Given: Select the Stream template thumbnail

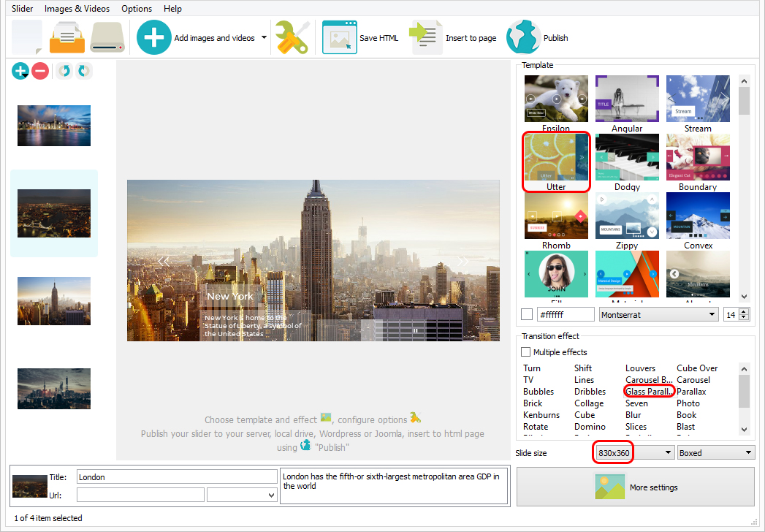Looking at the screenshot, I should click(699, 99).
